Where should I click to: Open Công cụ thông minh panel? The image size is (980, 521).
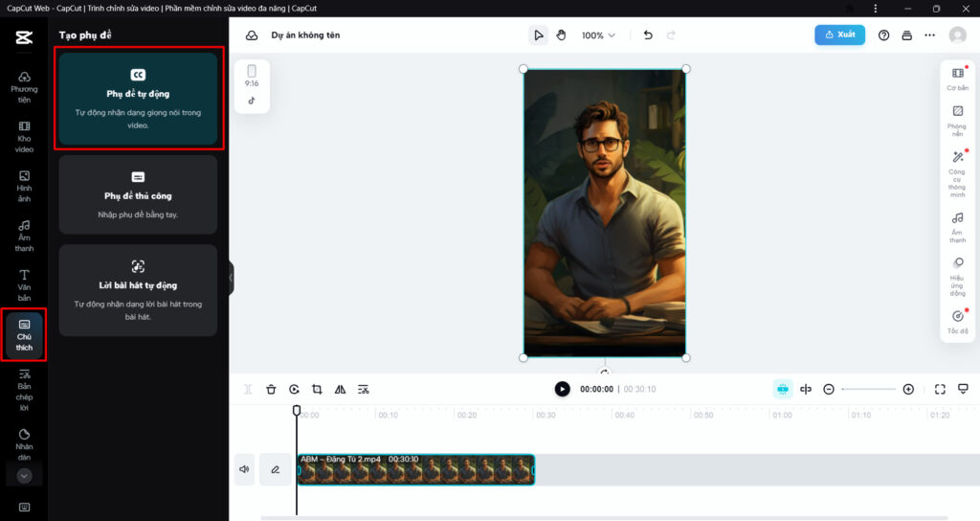point(957,173)
